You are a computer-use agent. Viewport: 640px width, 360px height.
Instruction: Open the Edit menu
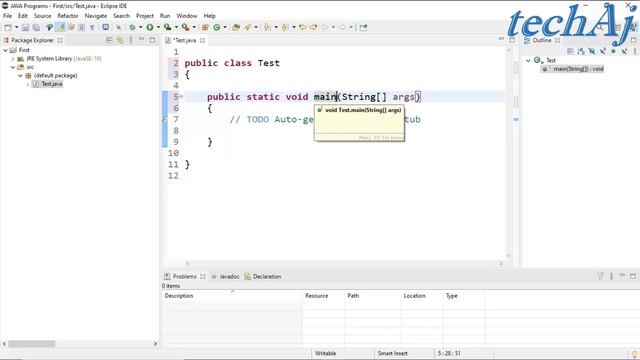tap(23, 16)
